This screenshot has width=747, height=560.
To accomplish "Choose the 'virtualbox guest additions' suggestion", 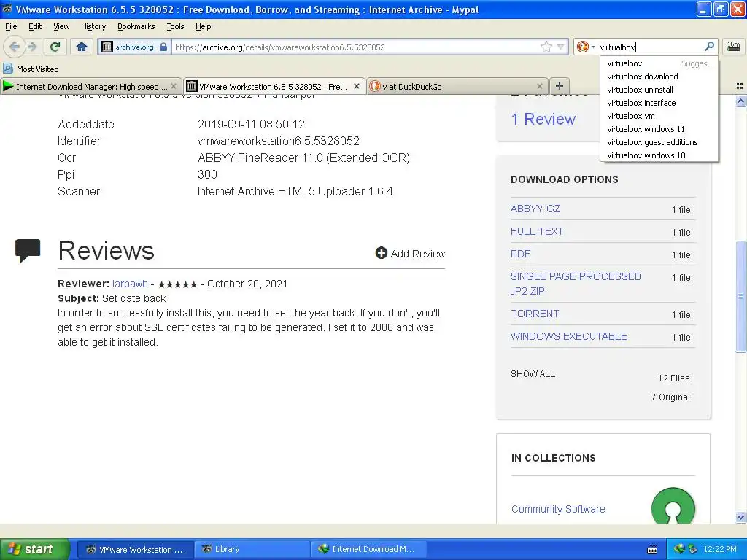I will pos(659,142).
